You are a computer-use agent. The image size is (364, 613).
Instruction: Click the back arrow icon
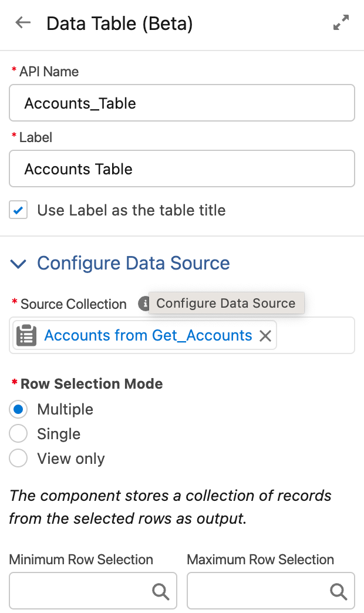(x=23, y=23)
